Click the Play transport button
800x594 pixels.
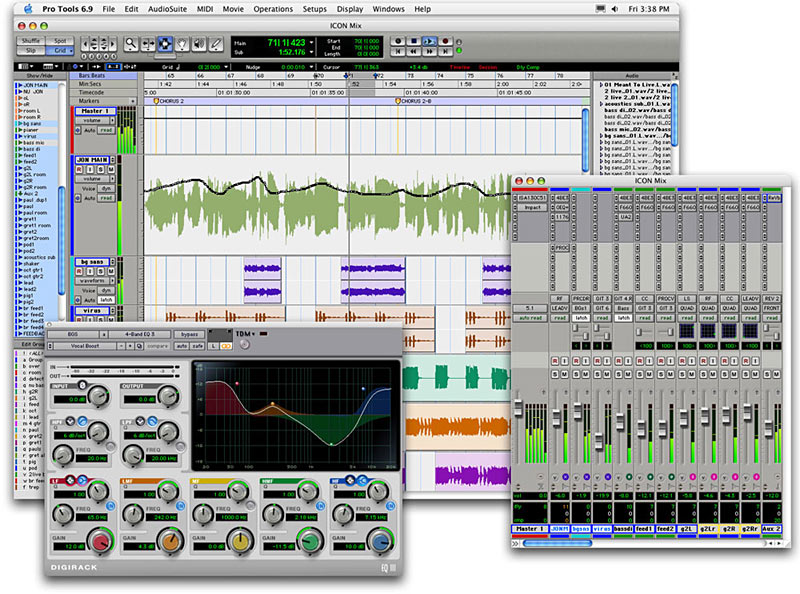[430, 41]
